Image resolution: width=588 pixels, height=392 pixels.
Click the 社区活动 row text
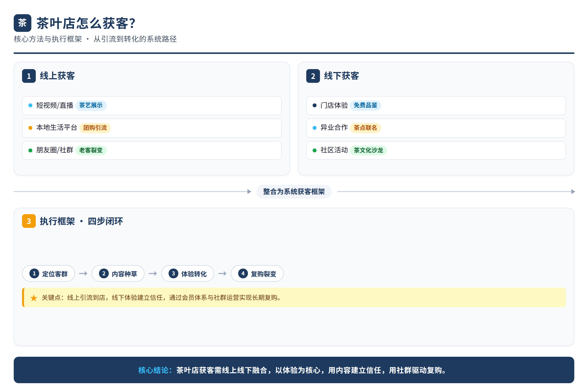(x=334, y=150)
